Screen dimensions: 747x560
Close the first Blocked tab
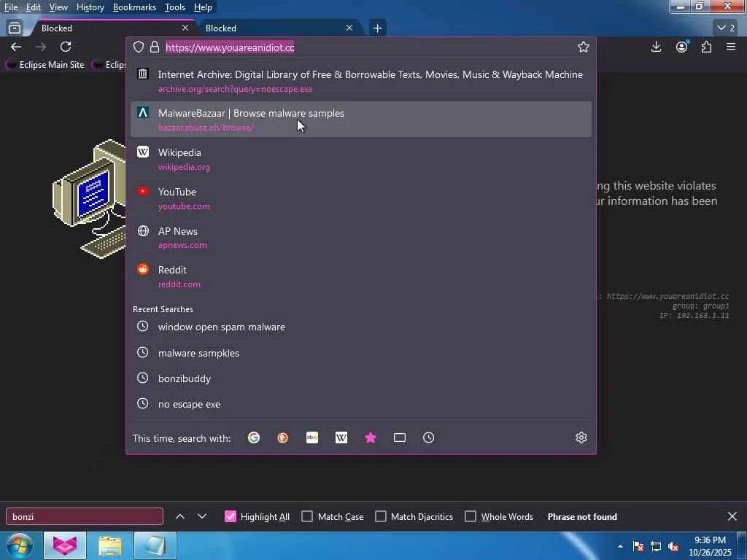point(185,28)
